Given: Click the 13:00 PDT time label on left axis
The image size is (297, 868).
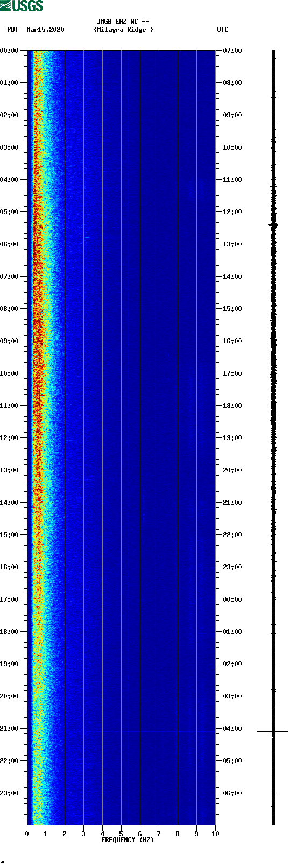Looking at the screenshot, I should click(9, 470).
